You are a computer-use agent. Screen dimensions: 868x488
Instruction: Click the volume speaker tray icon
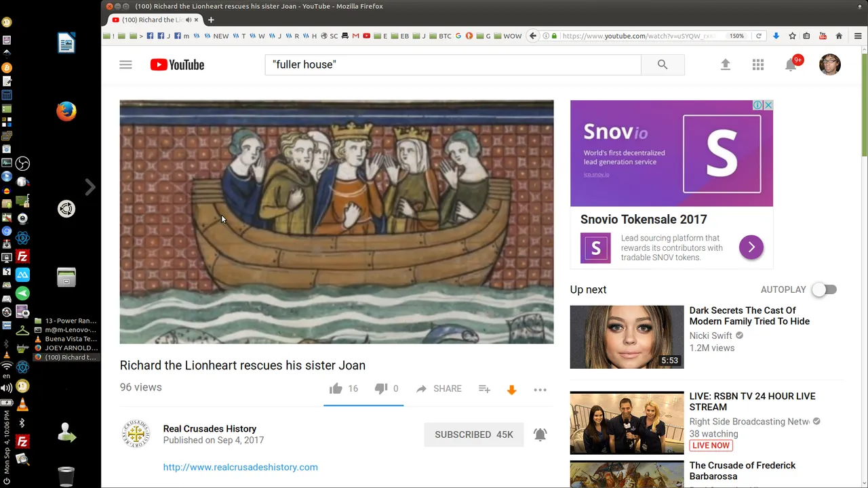point(7,388)
